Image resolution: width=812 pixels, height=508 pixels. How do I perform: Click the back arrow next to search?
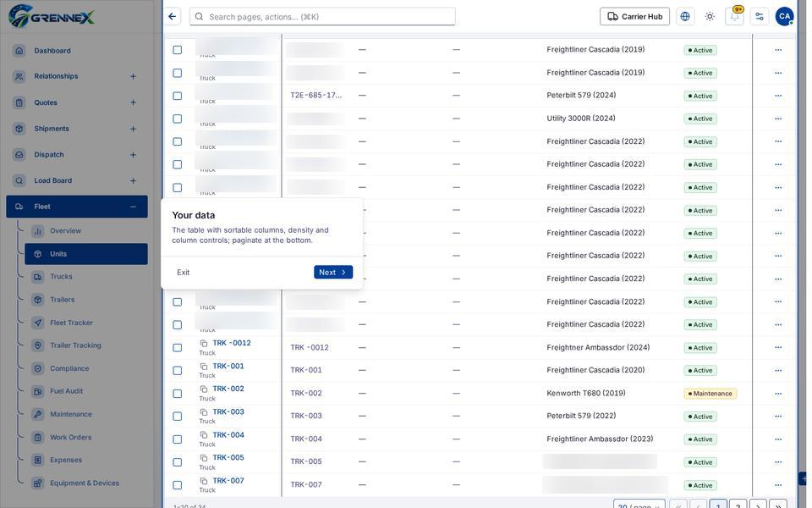pyautogui.click(x=172, y=17)
